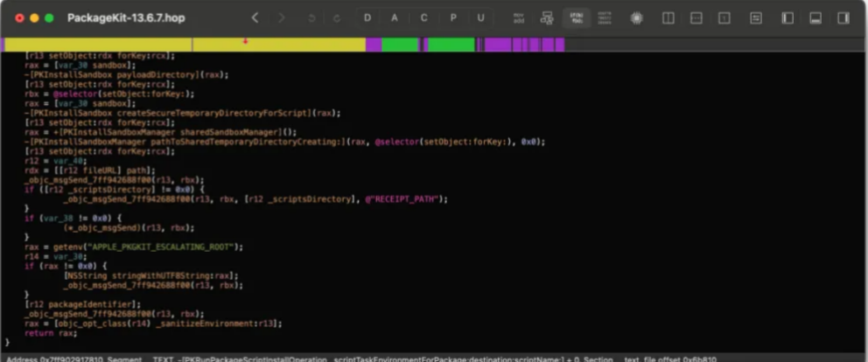Click the undo arrow in toolbar
This screenshot has width=868, height=362.
pyautogui.click(x=311, y=18)
